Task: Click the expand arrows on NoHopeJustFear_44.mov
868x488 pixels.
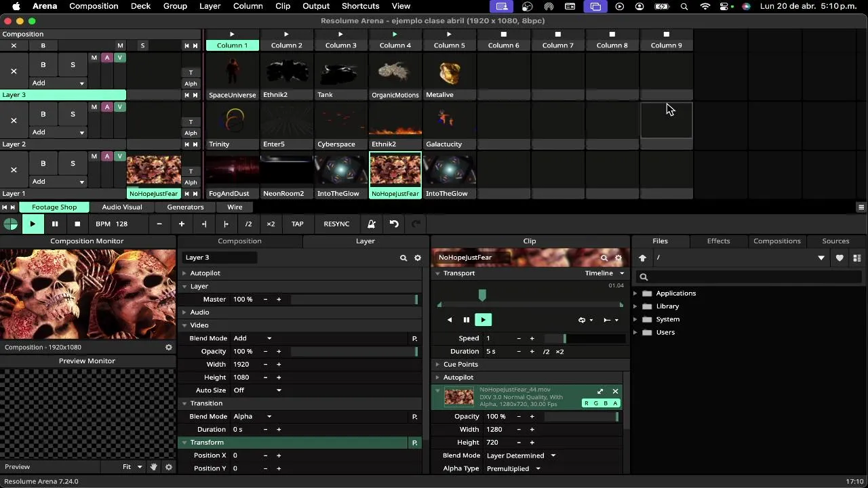Action: 600,392
